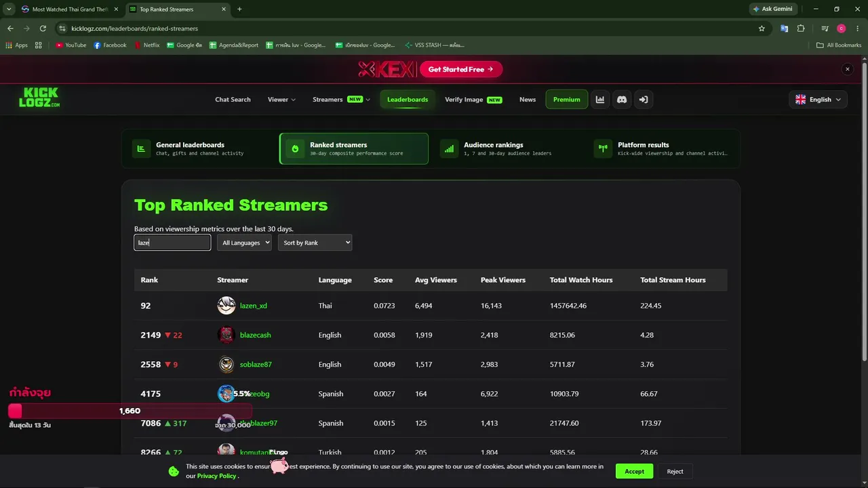This screenshot has width=868, height=488.
Task: Click soblaze87 streamer avatar
Action: (226, 365)
